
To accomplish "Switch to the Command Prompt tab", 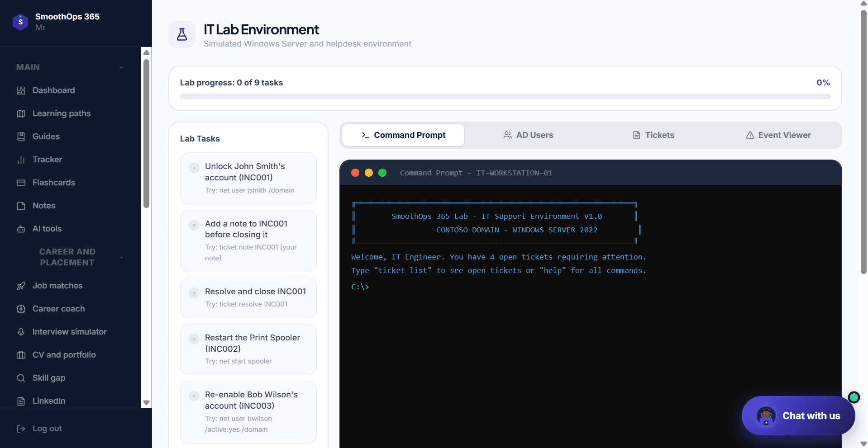I will pos(403,135).
